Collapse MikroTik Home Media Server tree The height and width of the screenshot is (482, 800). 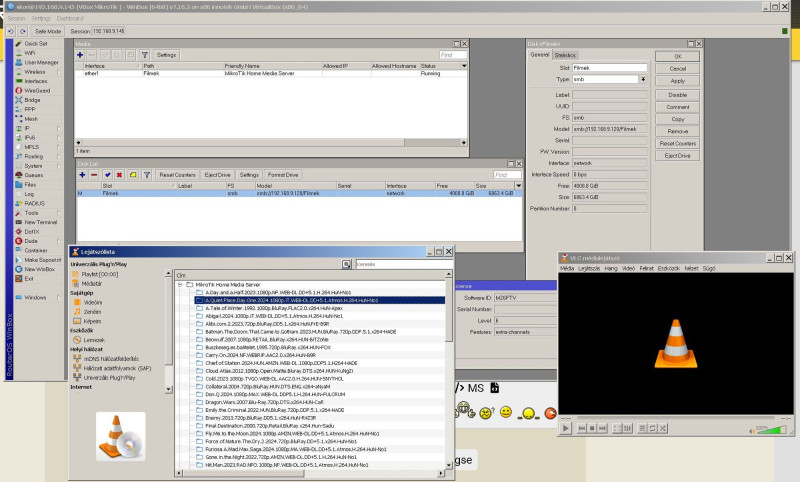pos(181,285)
